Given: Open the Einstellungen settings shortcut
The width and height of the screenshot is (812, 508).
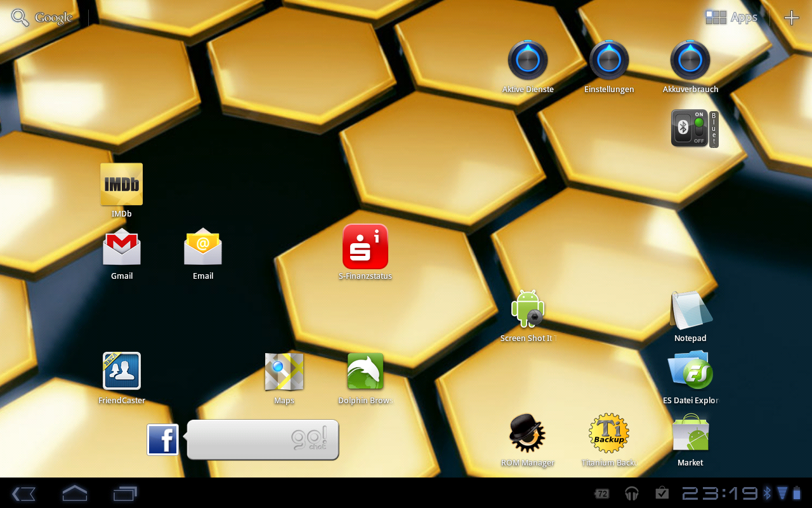Looking at the screenshot, I should (x=609, y=60).
